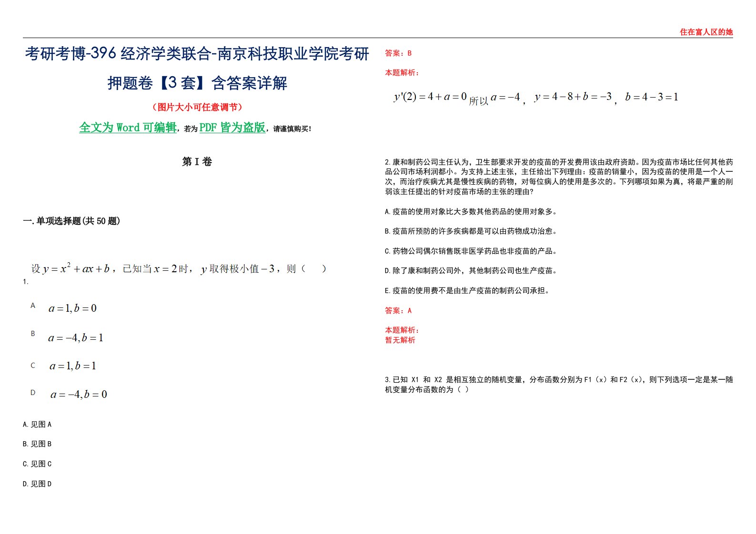
Task: Choose answer B.见图B
Action: click(x=37, y=444)
